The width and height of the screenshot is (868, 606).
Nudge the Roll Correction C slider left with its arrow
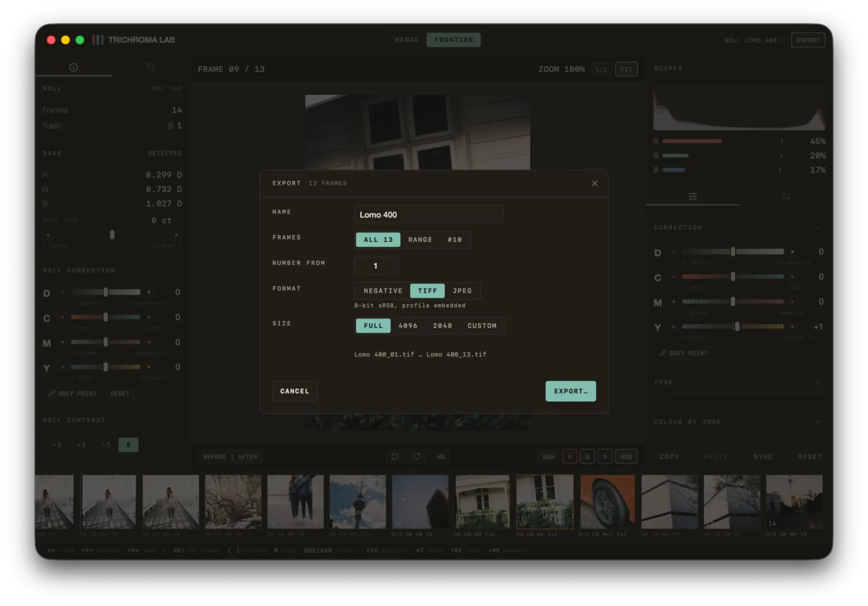pyautogui.click(x=62, y=317)
